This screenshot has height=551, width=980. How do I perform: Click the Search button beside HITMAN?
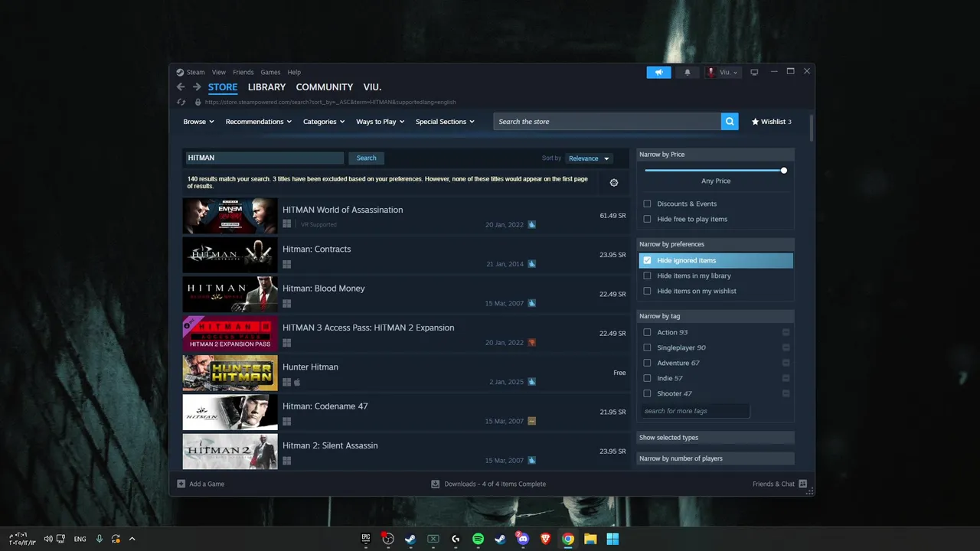coord(366,158)
